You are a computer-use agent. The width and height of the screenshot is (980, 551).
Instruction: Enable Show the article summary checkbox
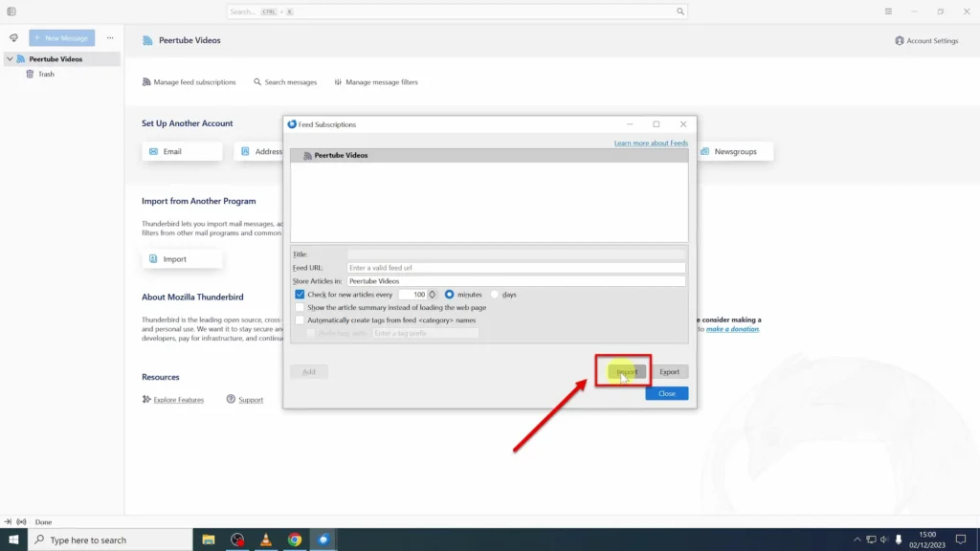coord(300,307)
